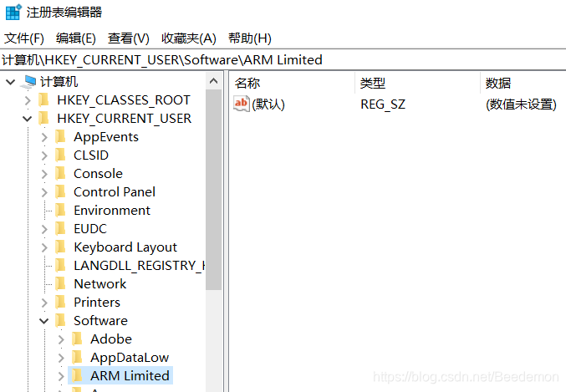Click the AppEvents folder icon
The image size is (566, 392).
point(61,137)
